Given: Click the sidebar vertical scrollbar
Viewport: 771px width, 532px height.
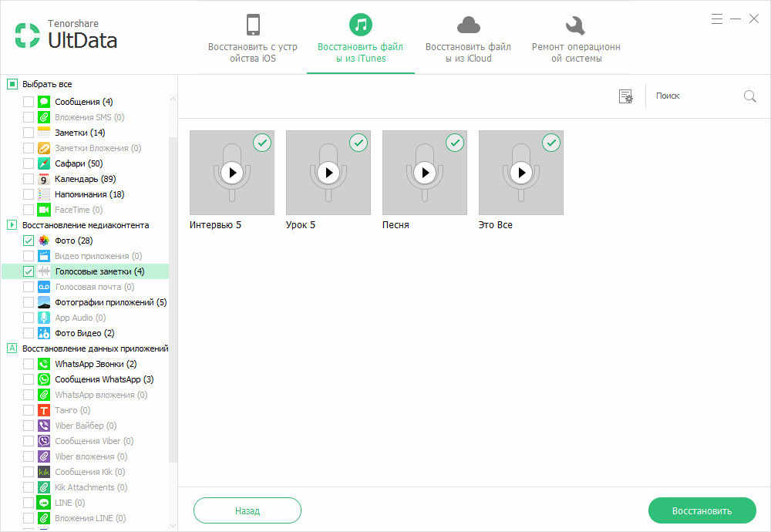Looking at the screenshot, I should click(x=173, y=300).
